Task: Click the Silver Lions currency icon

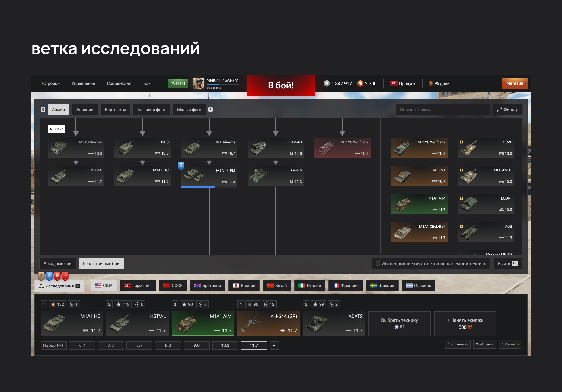Action: pos(327,83)
